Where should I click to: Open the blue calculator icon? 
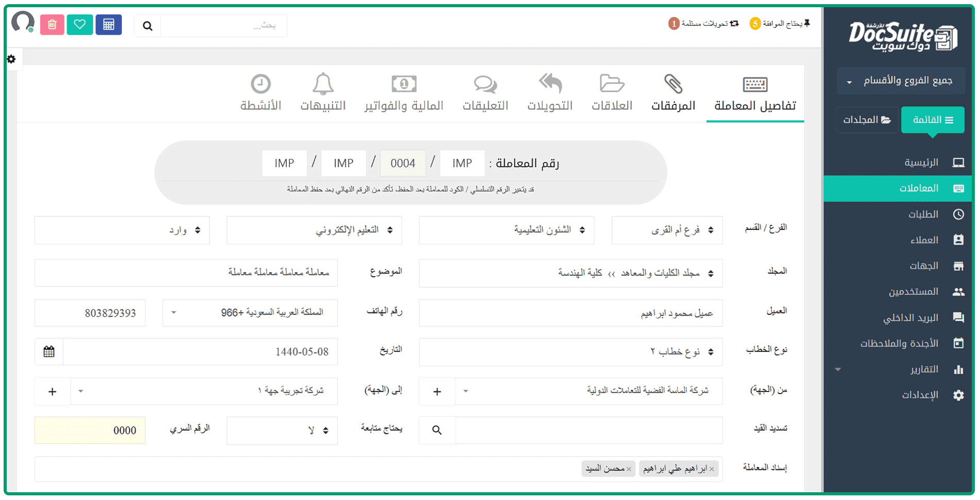point(108,25)
